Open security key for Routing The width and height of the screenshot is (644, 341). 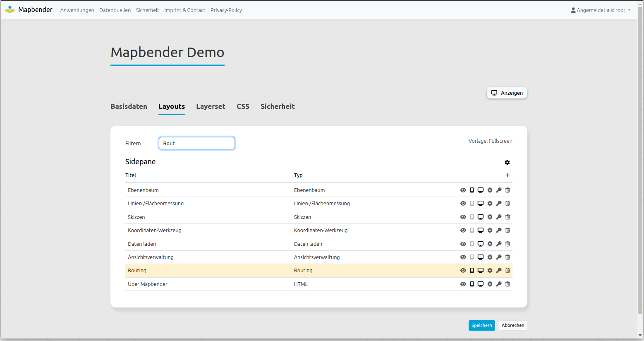coord(499,270)
